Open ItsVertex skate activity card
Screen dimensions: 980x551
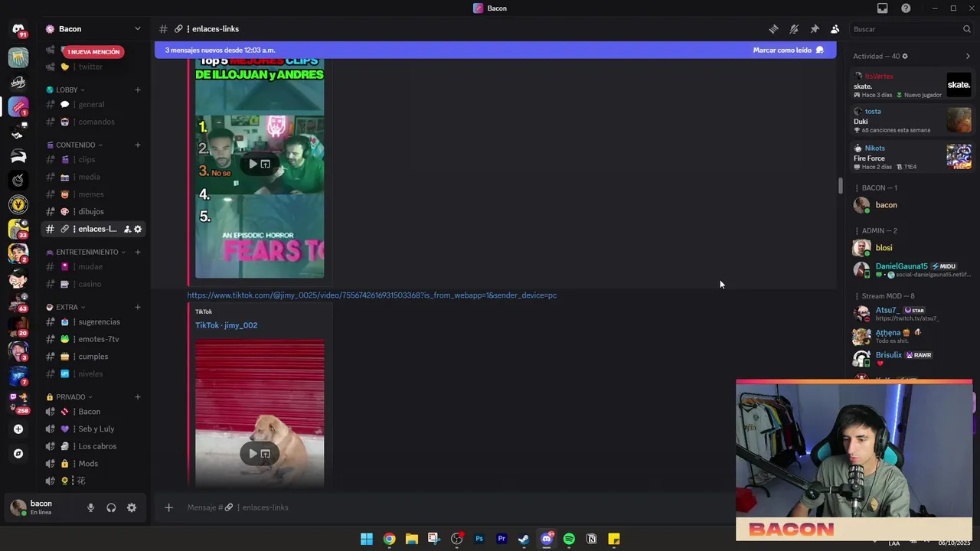pyautogui.click(x=913, y=86)
